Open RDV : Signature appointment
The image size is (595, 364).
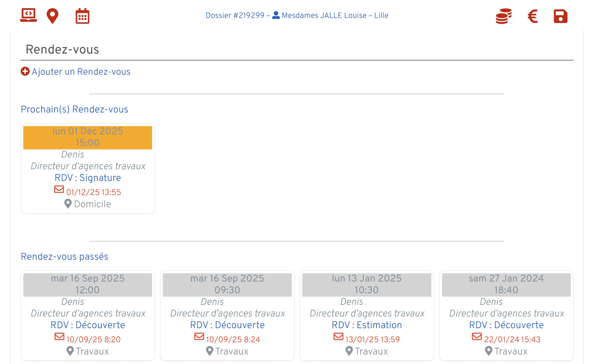pos(88,178)
